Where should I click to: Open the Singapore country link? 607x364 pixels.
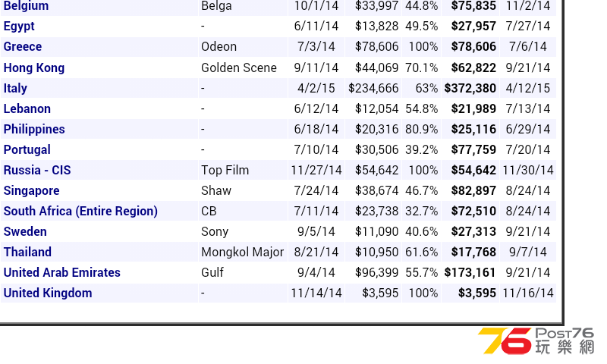point(31,190)
